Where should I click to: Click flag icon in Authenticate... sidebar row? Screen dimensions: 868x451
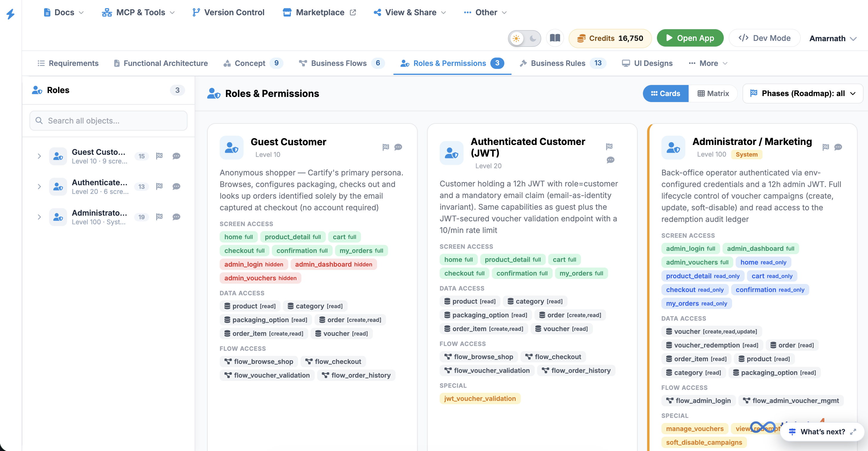tap(159, 186)
